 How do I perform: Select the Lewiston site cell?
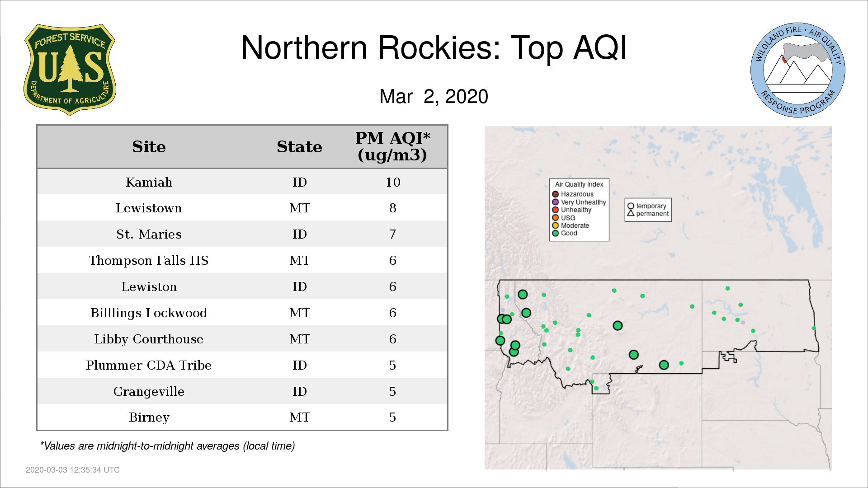[x=149, y=286]
